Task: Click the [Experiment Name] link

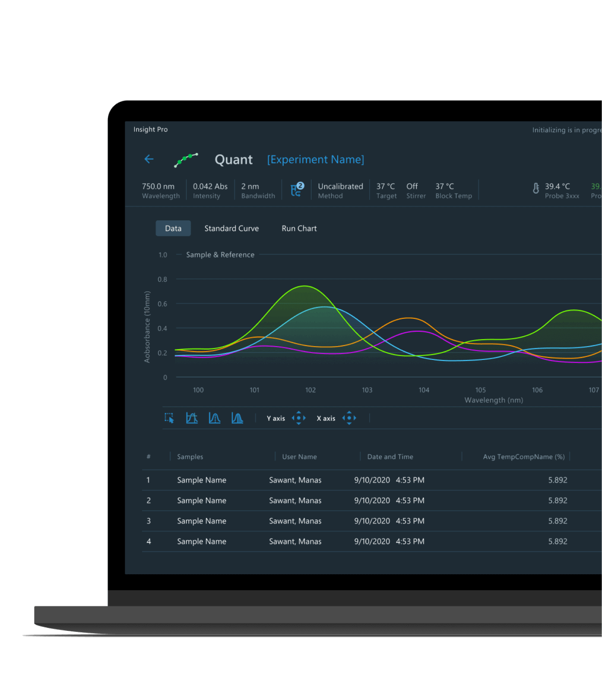Action: click(315, 160)
